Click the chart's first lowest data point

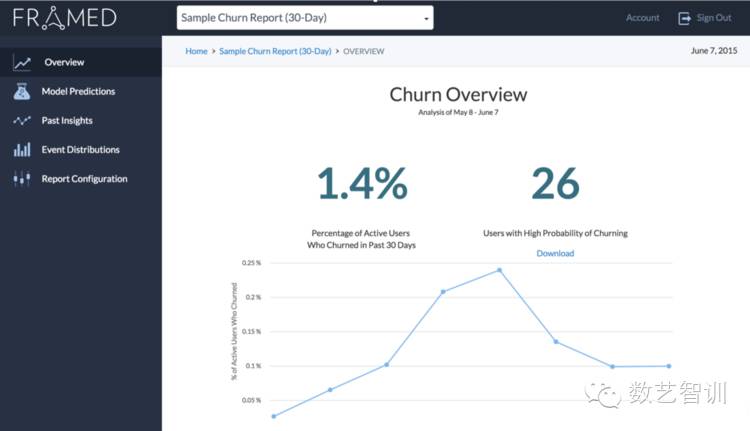(x=274, y=417)
